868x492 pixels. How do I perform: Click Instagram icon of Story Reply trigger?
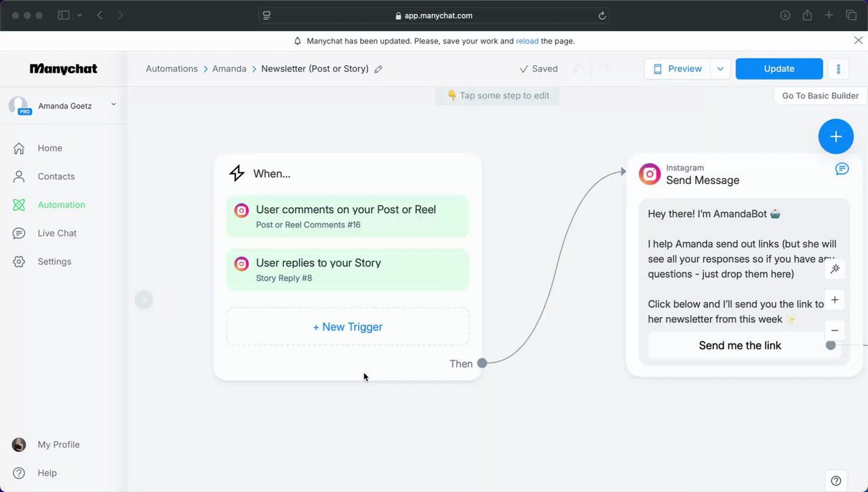241,263
